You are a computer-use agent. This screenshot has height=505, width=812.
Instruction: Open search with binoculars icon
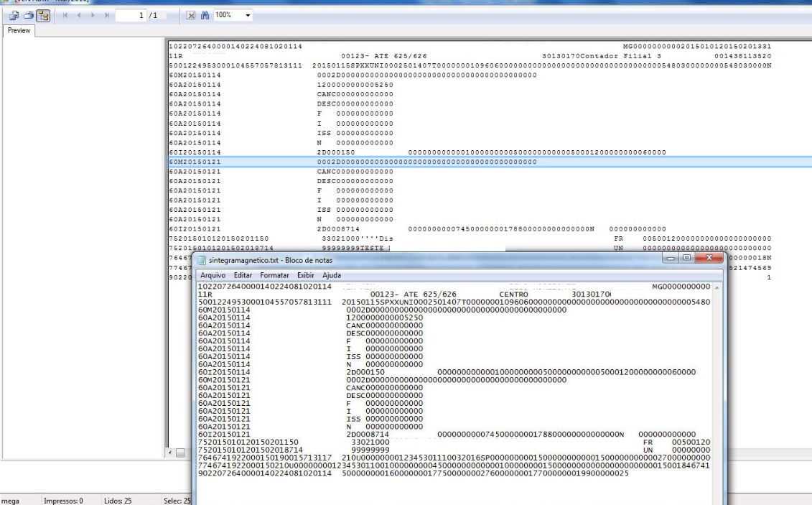[x=205, y=15]
